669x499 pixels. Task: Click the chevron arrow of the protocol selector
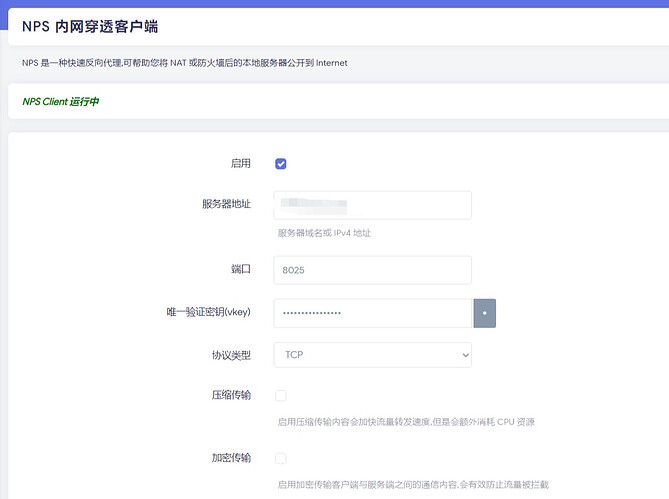pyautogui.click(x=464, y=355)
